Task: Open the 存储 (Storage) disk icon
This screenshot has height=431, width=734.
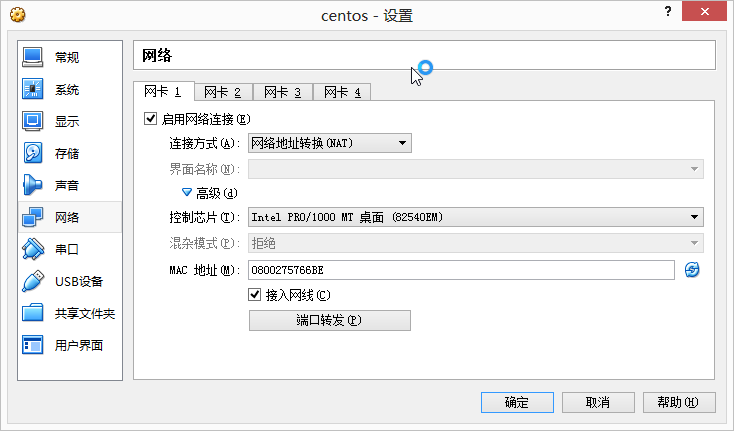Action: (33, 153)
